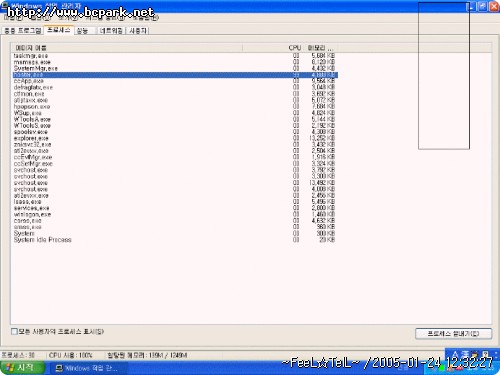The height and width of the screenshot is (375, 500).
Task: Select the WToolsA.exe process row
Action: pos(175,119)
